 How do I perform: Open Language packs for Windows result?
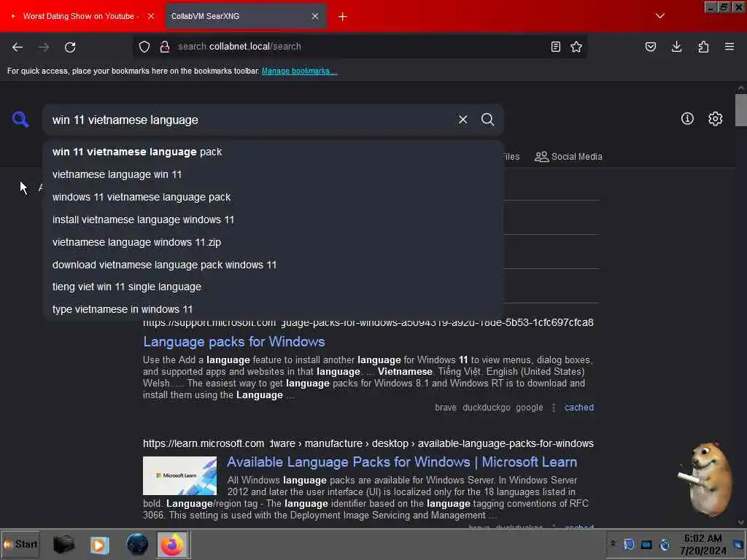pyautogui.click(x=234, y=342)
